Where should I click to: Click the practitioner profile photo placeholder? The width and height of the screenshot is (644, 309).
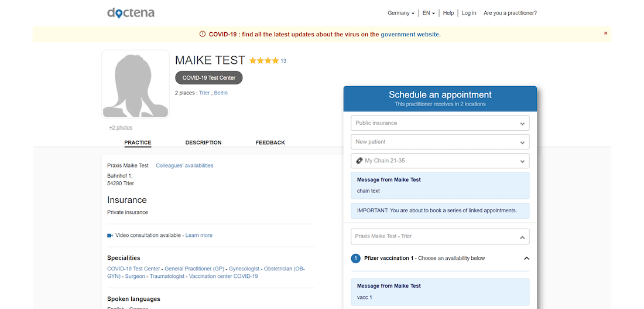click(136, 84)
